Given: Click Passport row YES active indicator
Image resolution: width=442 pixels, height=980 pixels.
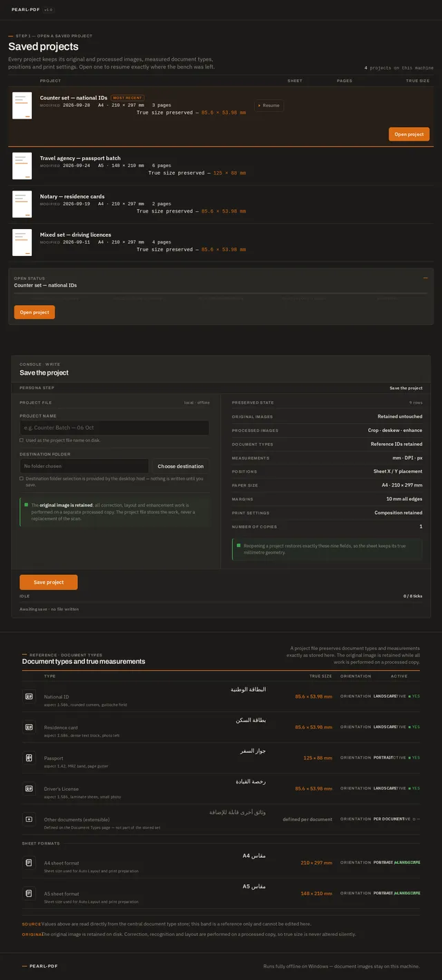Looking at the screenshot, I should (414, 758).
